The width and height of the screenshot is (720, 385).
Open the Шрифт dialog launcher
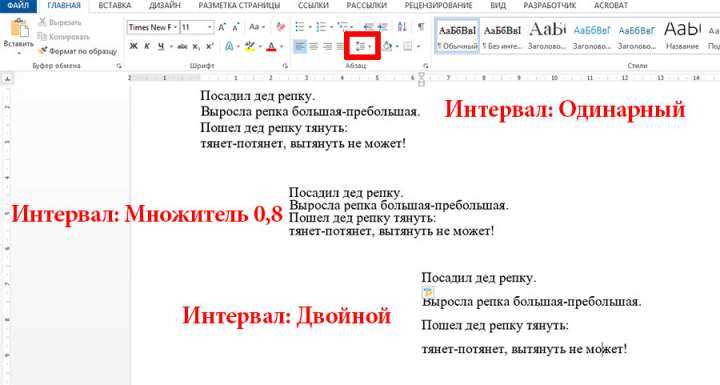tap(285, 66)
